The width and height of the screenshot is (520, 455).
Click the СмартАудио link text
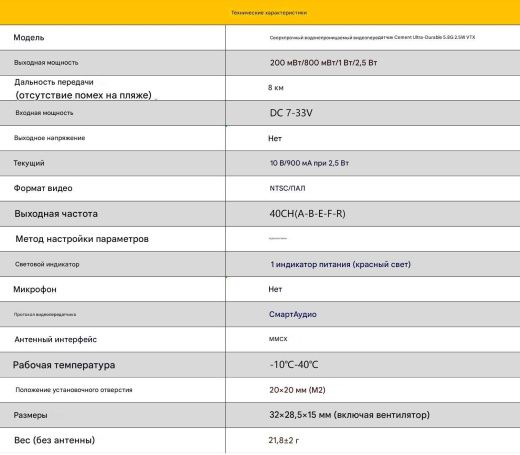point(293,314)
